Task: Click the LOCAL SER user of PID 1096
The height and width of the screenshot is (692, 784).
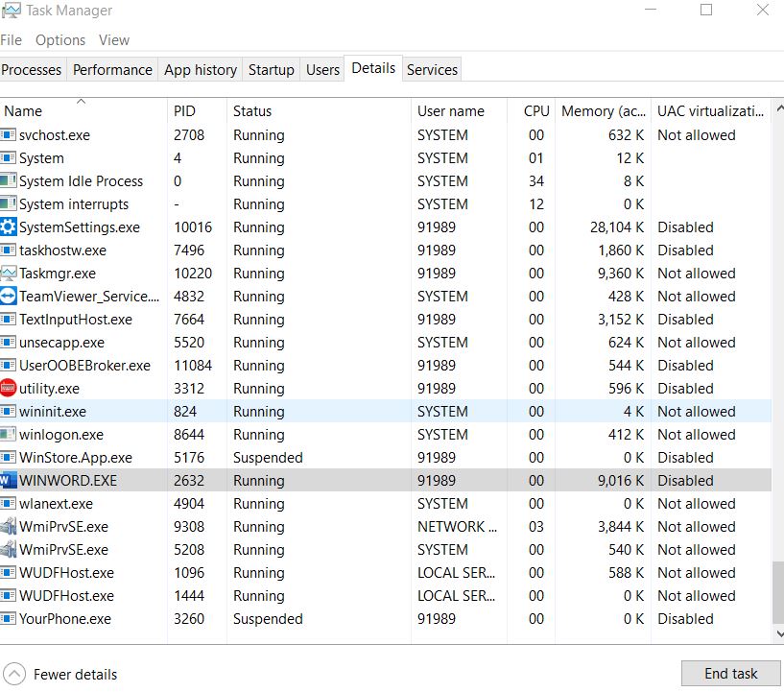Action: point(456,572)
